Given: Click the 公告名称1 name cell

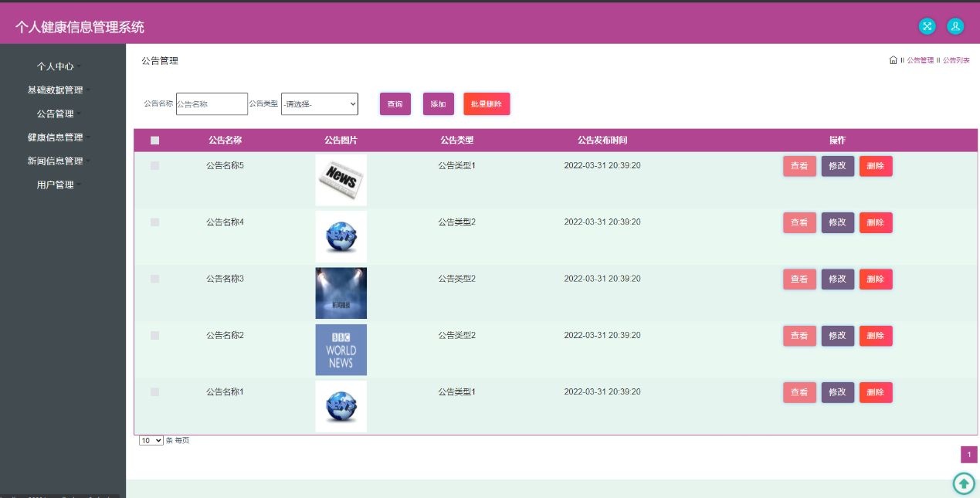Looking at the screenshot, I should tap(225, 392).
